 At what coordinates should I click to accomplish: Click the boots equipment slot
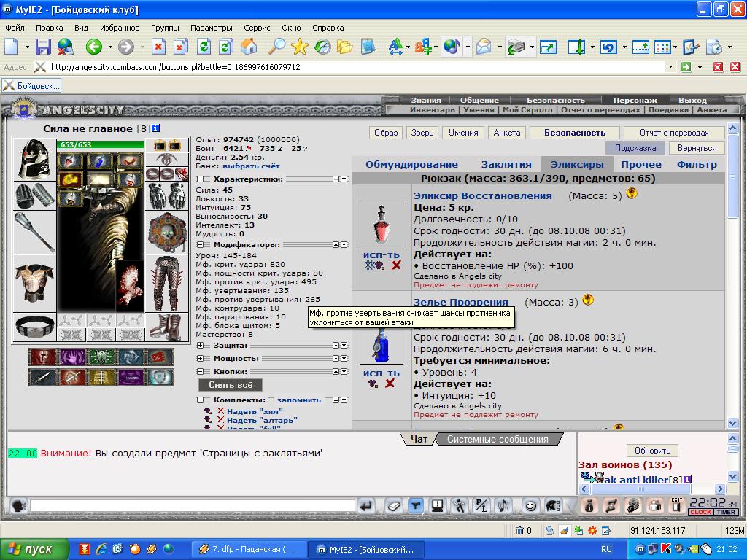coord(167,327)
